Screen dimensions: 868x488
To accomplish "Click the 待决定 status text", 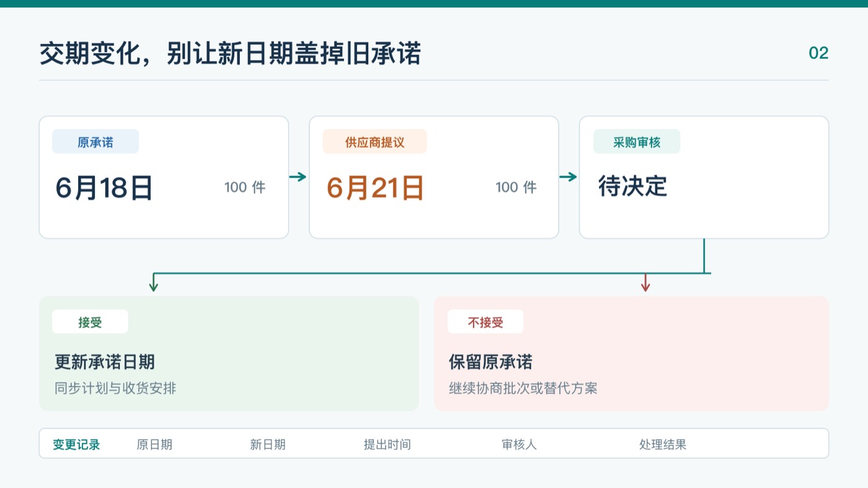I will [632, 186].
